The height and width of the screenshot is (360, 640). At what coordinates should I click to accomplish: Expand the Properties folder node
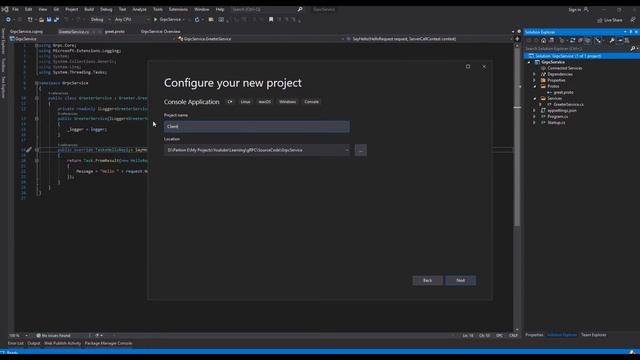[534, 80]
